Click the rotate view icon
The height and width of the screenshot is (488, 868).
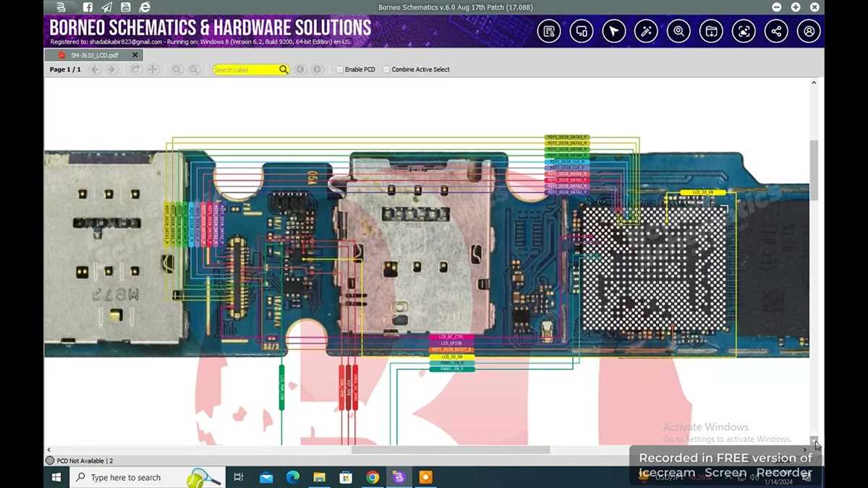pyautogui.click(x=135, y=69)
